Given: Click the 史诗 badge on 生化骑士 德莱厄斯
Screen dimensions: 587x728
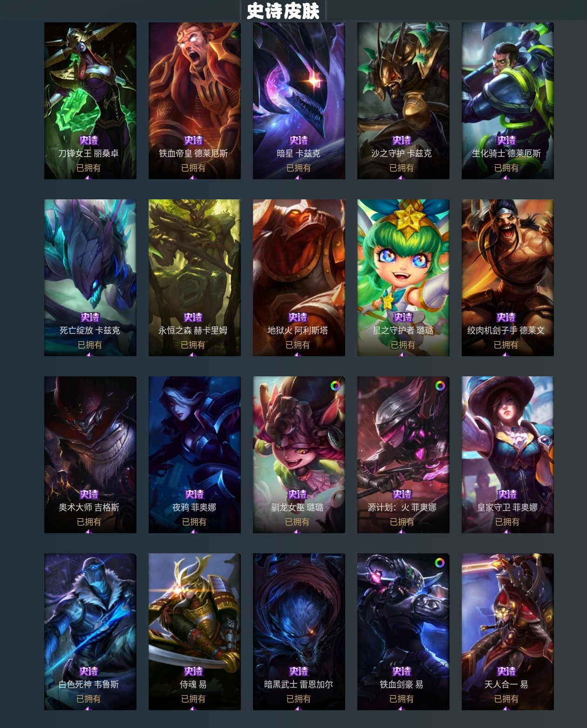Looking at the screenshot, I should [506, 140].
